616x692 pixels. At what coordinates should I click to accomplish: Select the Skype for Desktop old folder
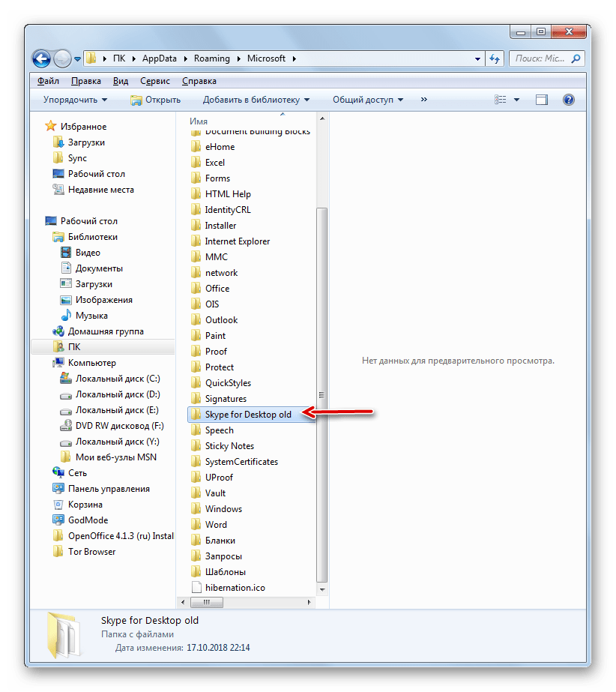(x=252, y=415)
